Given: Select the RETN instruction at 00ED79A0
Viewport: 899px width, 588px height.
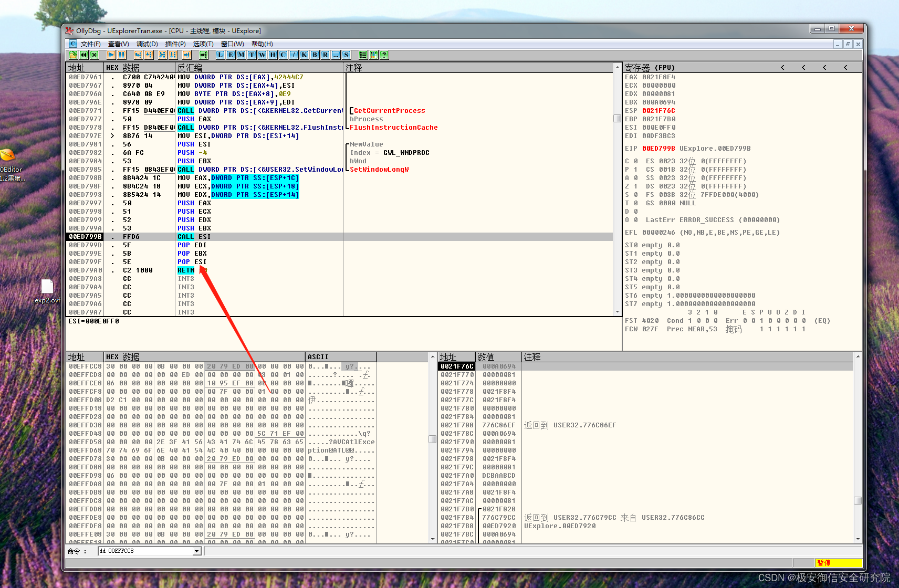Looking at the screenshot, I should 186,270.
